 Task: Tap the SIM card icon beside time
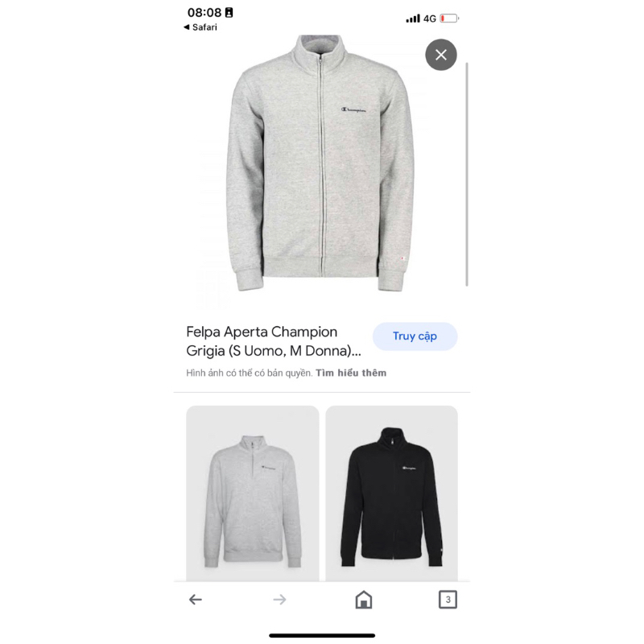pos(229,13)
